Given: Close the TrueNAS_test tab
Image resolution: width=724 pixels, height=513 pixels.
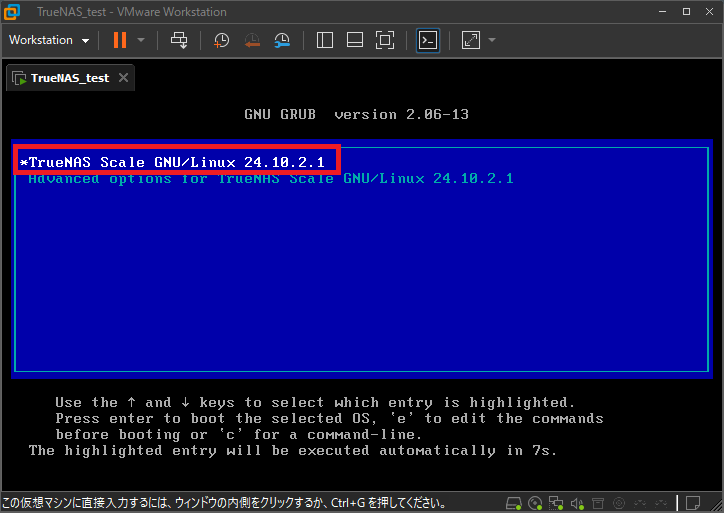Looking at the screenshot, I should coord(123,78).
